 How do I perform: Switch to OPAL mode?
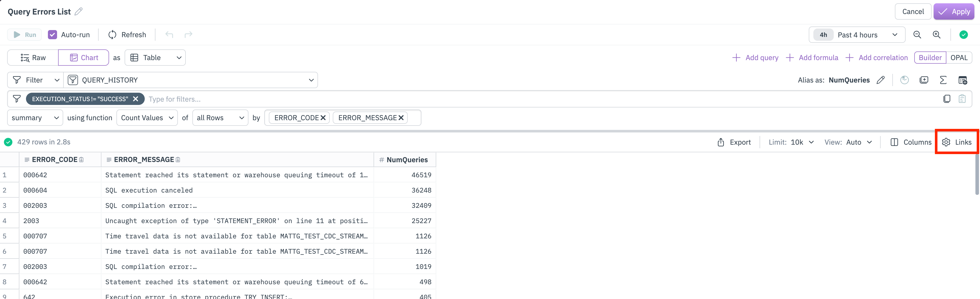pyautogui.click(x=959, y=58)
